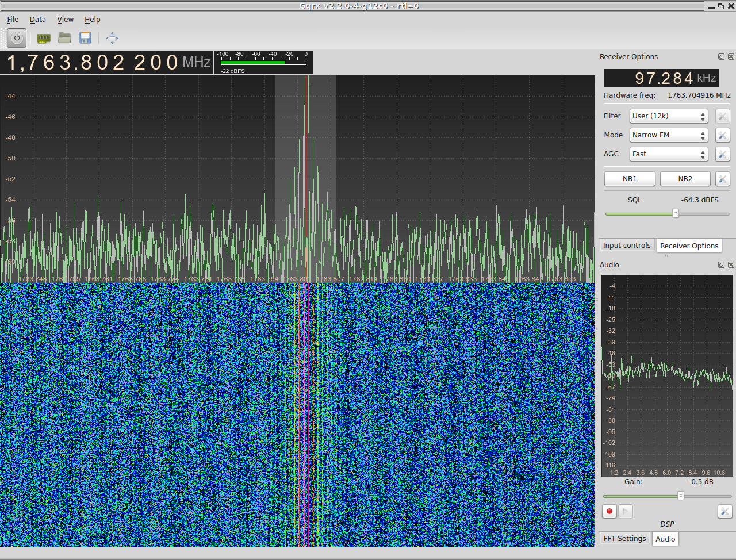This screenshot has height=560, width=736.
Task: Open filter settings tool icon
Action: (722, 116)
